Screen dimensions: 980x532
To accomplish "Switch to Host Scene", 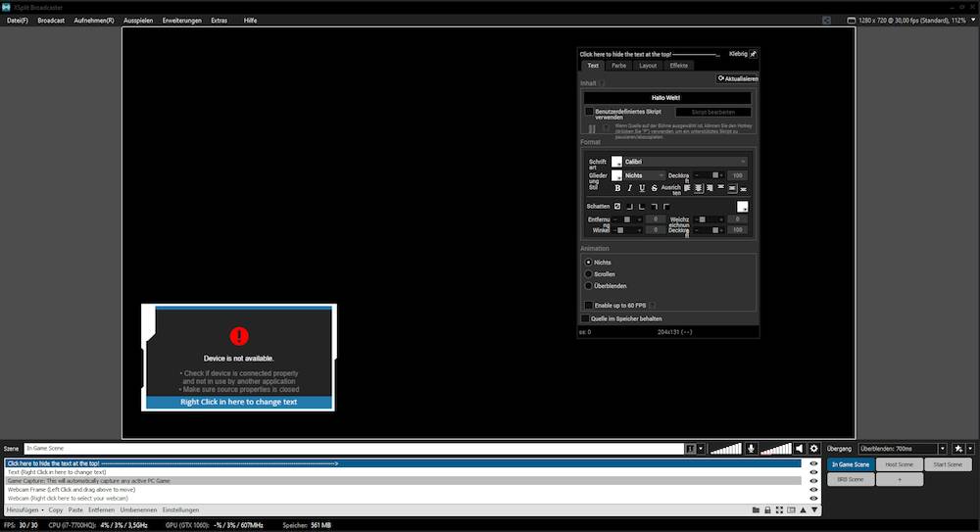I will click(900, 464).
